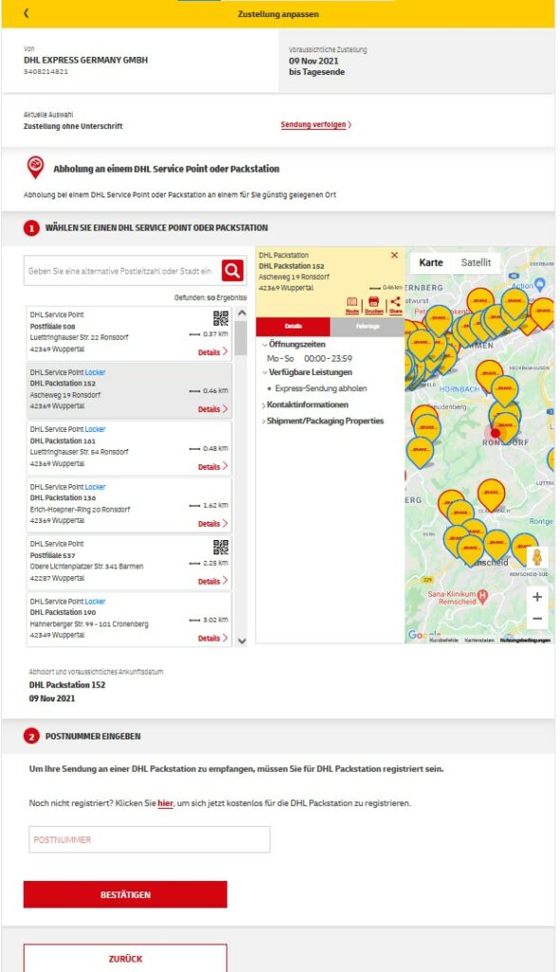Click the red search magnifier button
The height and width of the screenshot is (972, 560).
pos(232,271)
